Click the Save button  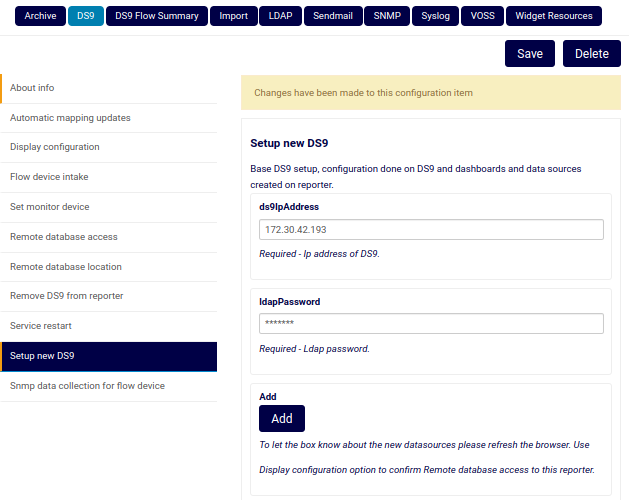tap(530, 53)
